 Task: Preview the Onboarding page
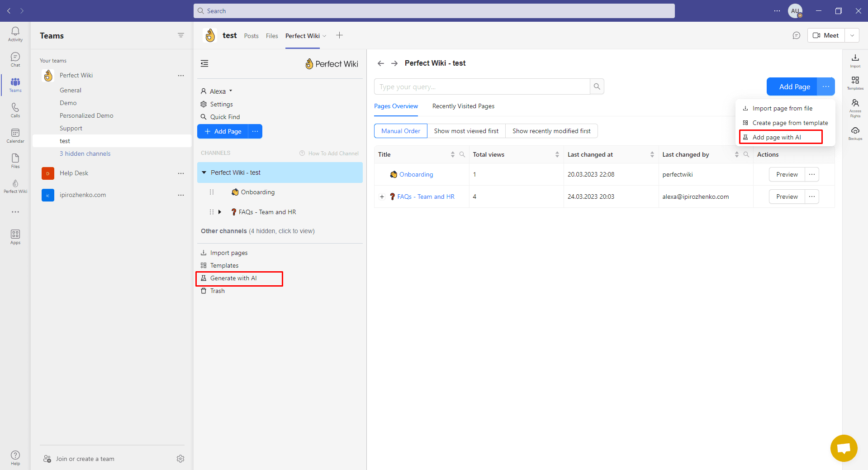[787, 174]
